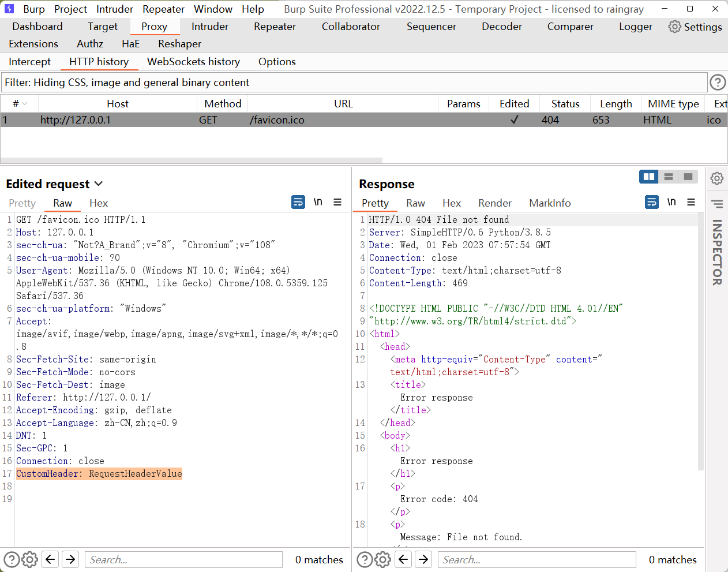Open the request search help icon

click(12, 559)
